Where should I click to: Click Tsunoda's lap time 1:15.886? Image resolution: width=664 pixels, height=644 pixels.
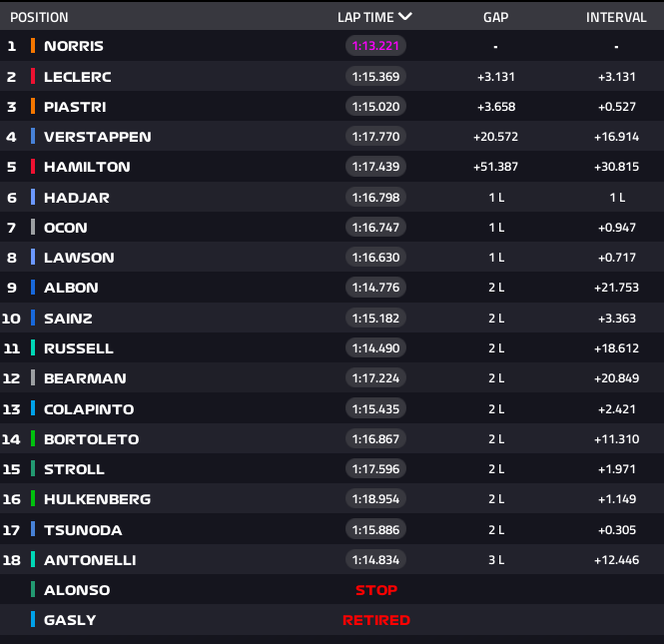click(x=376, y=530)
